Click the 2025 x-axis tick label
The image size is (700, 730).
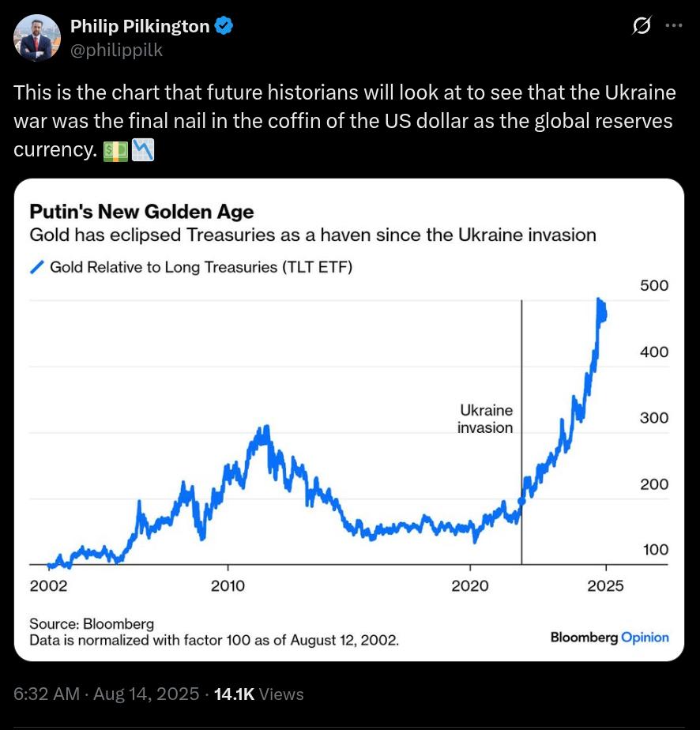605,585
